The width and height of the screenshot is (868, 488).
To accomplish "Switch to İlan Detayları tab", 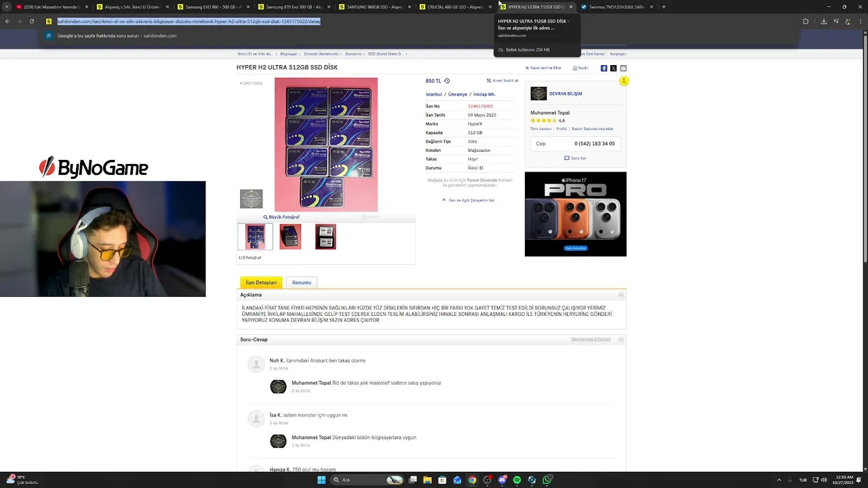I will 261,282.
